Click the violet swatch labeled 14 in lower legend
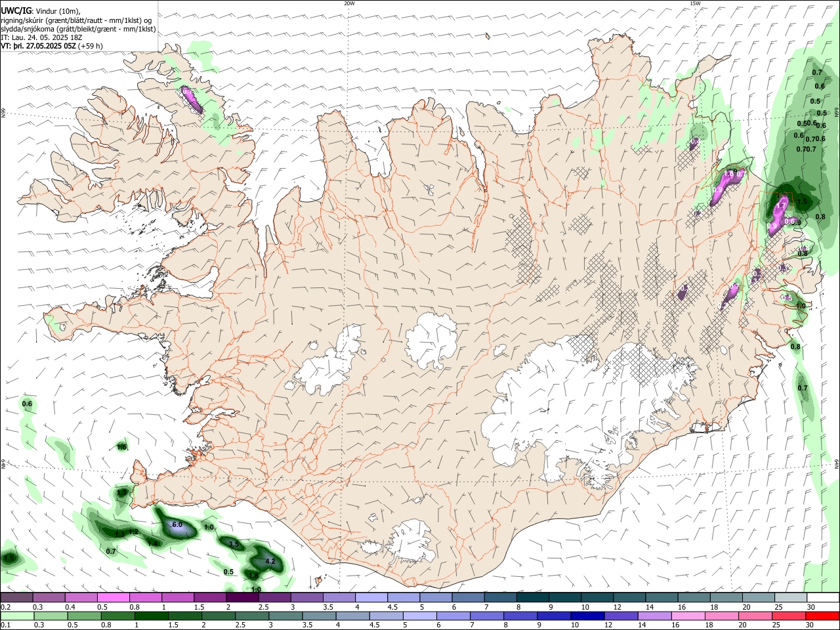The image size is (840, 630). tap(654, 616)
